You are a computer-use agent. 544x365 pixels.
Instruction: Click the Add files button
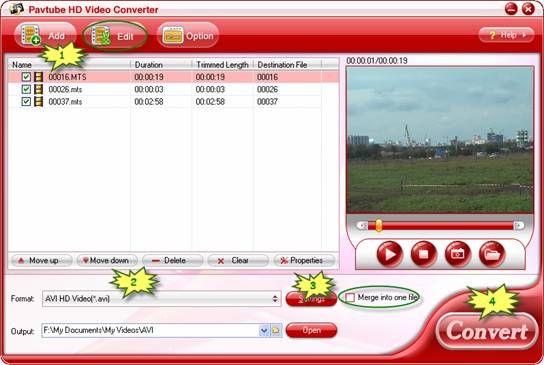pos(45,35)
